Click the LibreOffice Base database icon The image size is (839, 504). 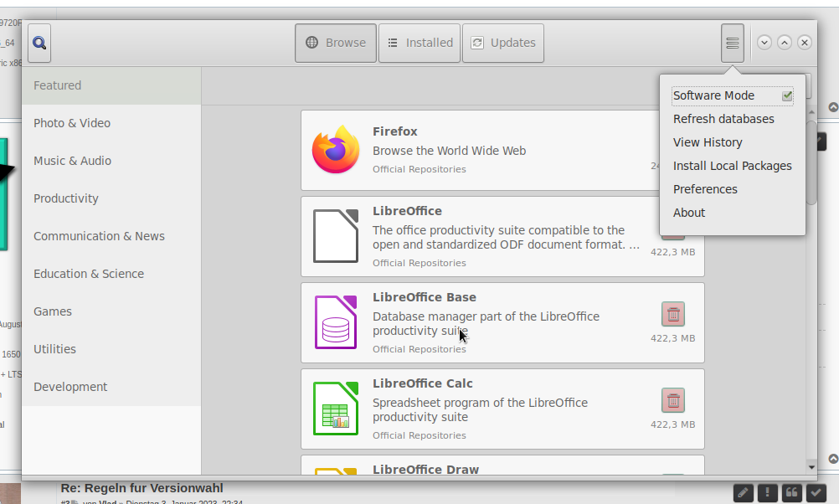click(336, 322)
